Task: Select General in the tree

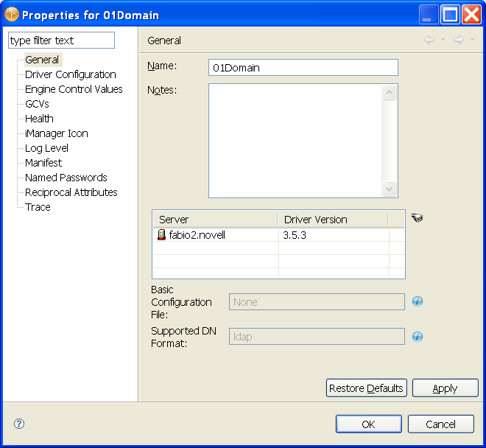Action: 42,60
